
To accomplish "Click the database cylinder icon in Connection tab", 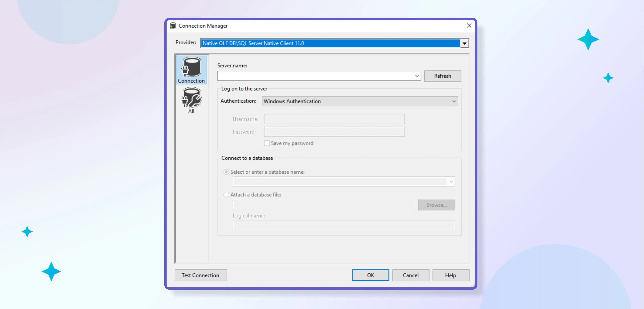I will [191, 67].
